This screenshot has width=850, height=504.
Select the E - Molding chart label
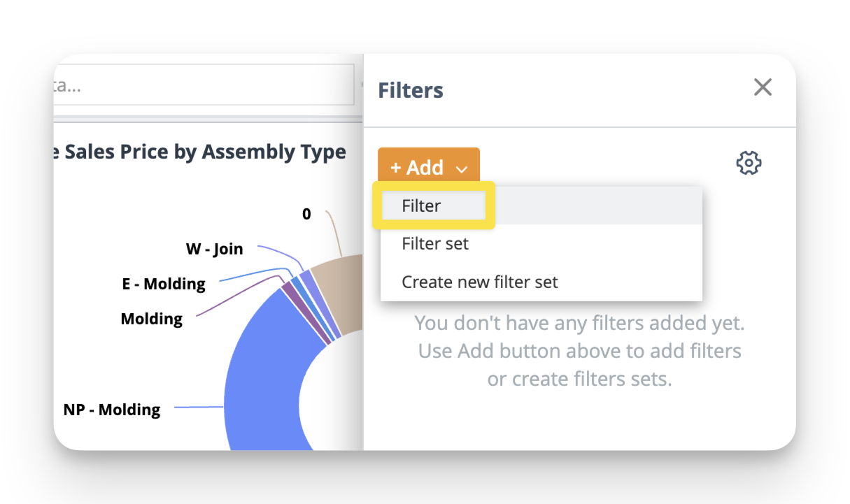164,284
